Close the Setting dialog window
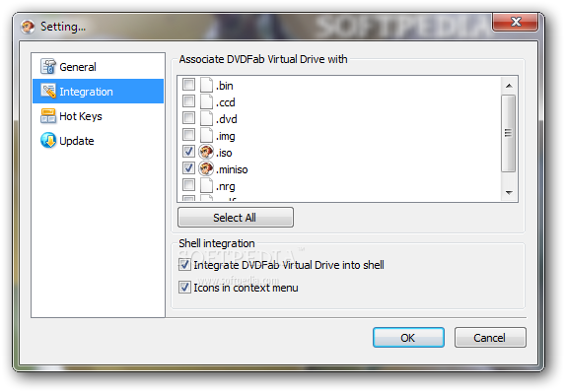Image resolution: width=565 pixels, height=392 pixels. [x=516, y=22]
